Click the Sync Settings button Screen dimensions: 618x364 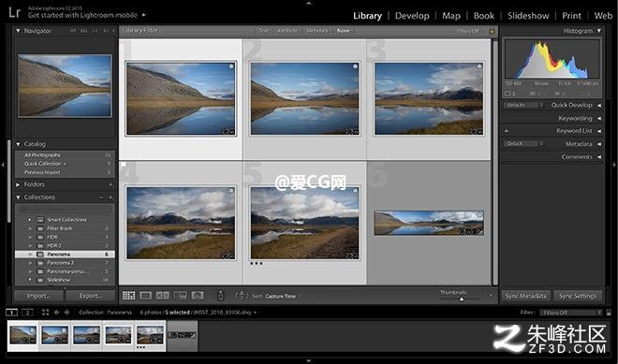click(x=578, y=296)
